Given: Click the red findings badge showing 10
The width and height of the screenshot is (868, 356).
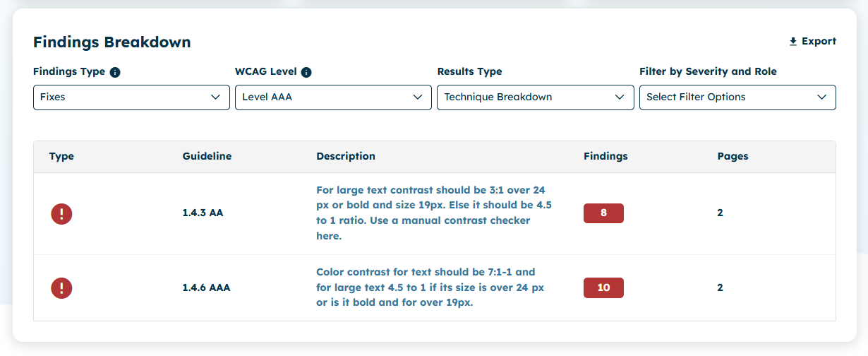Looking at the screenshot, I should click(x=603, y=288).
